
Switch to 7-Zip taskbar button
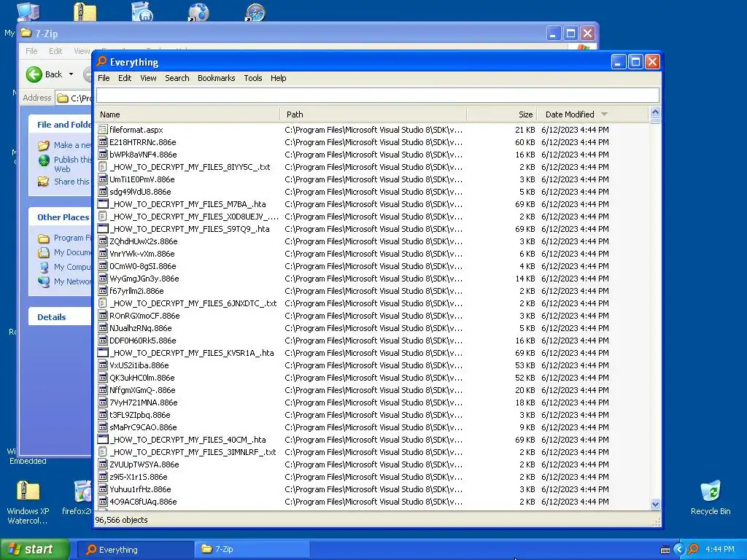(251, 550)
